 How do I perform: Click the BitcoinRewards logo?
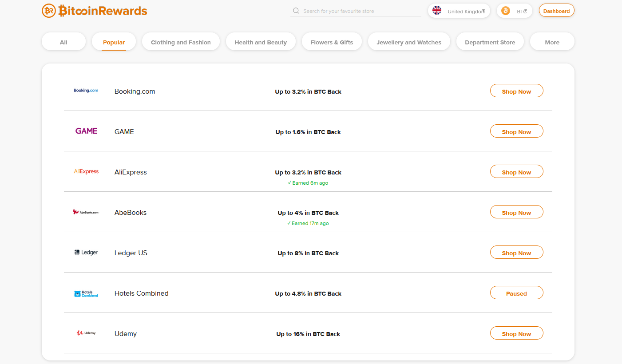click(x=94, y=11)
